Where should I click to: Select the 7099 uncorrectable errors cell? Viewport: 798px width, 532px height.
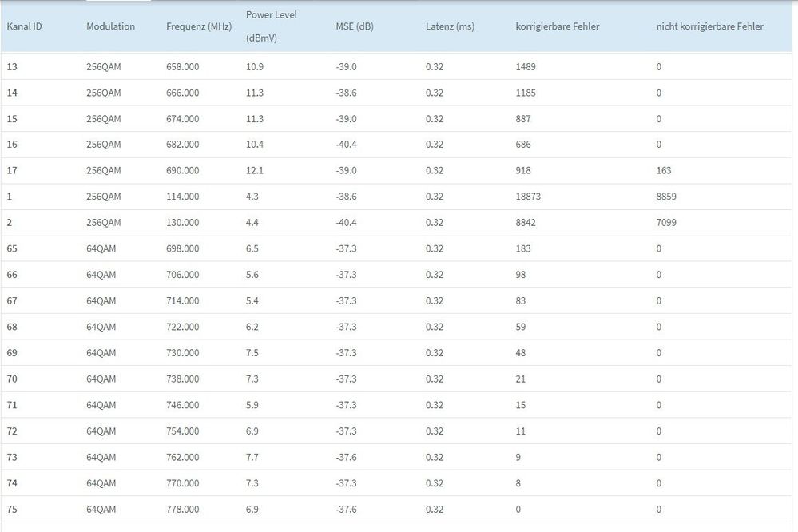point(666,222)
